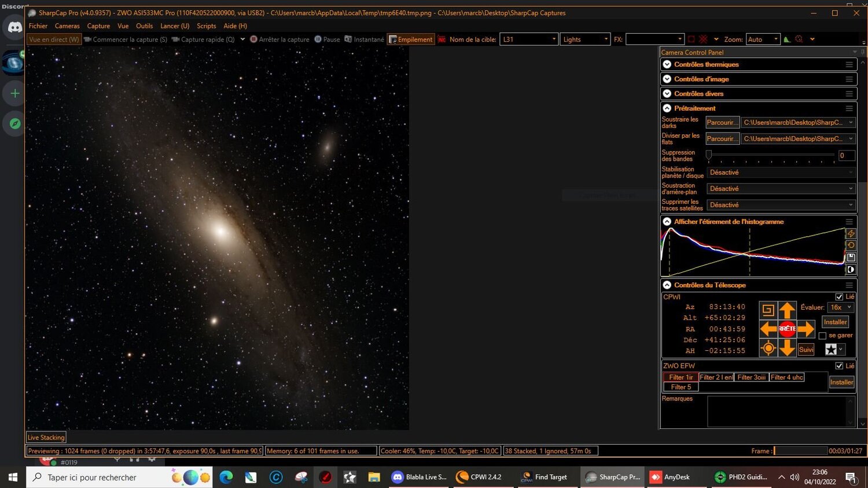Click Parcourir for Soustraire les darks

click(x=722, y=123)
